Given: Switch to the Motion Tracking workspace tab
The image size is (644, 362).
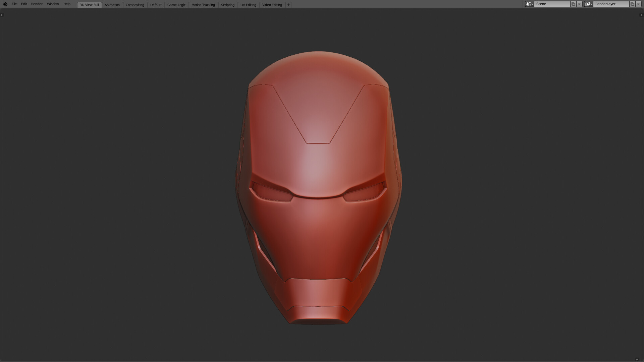Looking at the screenshot, I should click(x=203, y=5).
